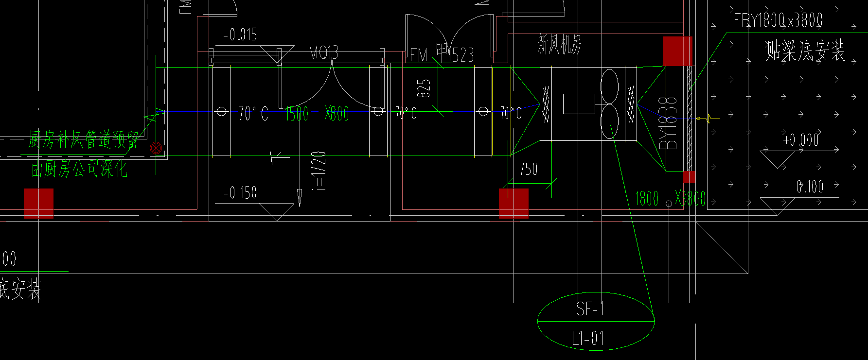Select the green X800 duct height text
This screenshot has height=360, width=868.
pos(337,114)
